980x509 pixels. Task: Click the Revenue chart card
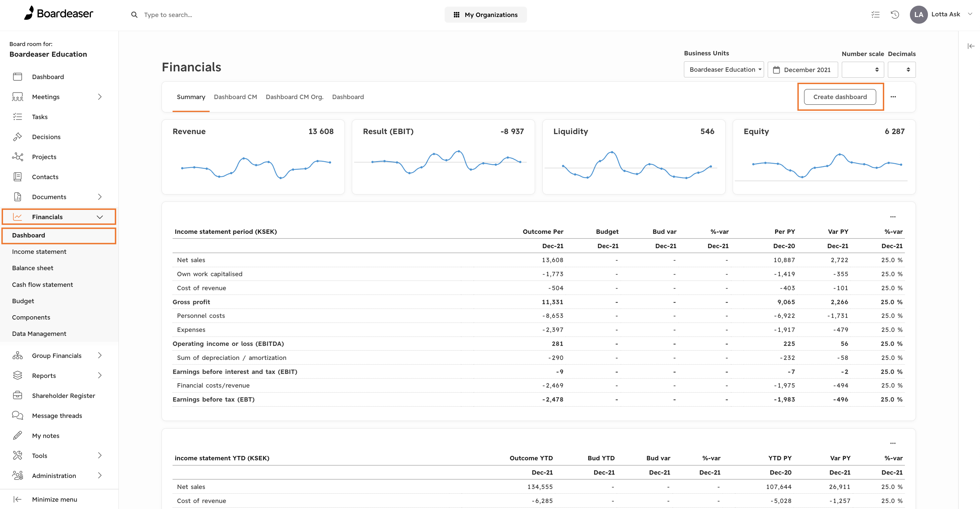[253, 157]
